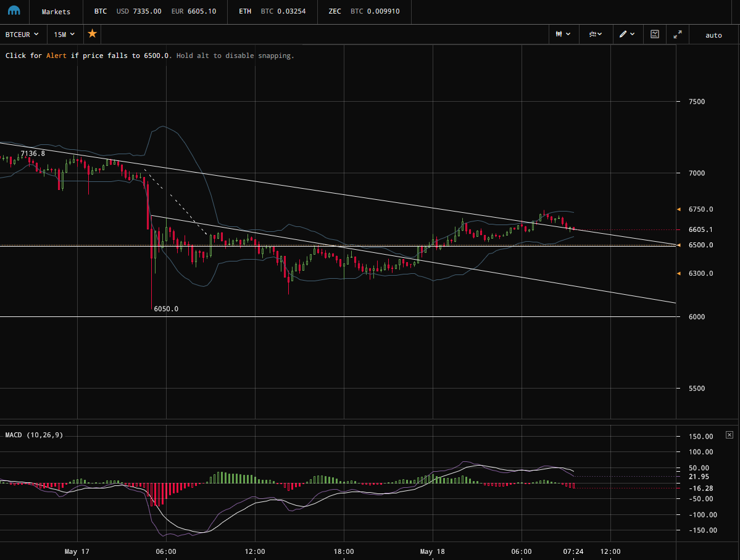Toggle the auto scale button
Screen dimensions: 740x560
click(713, 35)
